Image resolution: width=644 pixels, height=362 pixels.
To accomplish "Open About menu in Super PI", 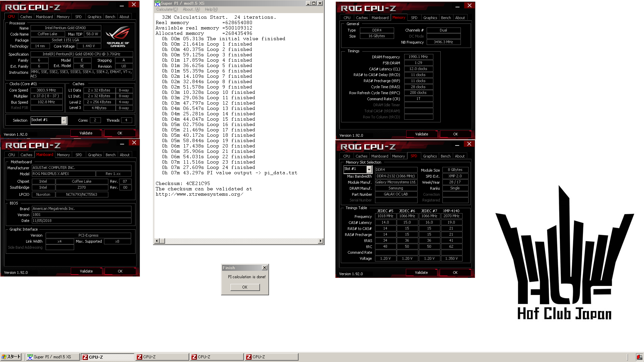I will 191,9.
